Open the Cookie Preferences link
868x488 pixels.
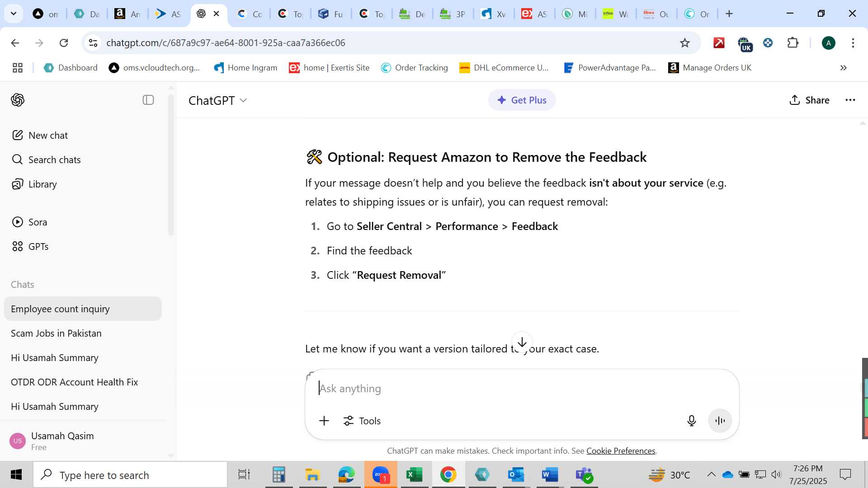[x=621, y=450]
